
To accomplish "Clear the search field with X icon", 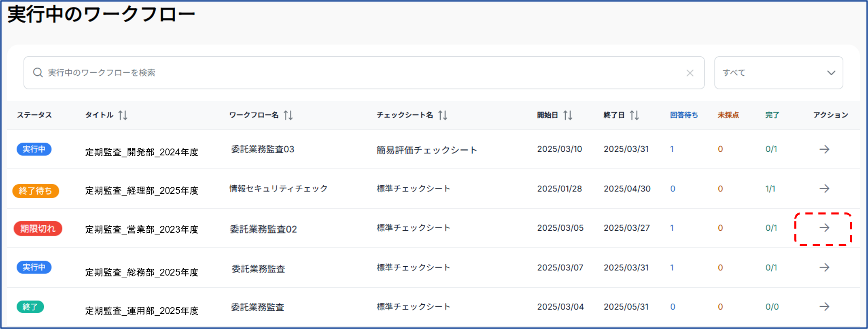I will [x=690, y=73].
